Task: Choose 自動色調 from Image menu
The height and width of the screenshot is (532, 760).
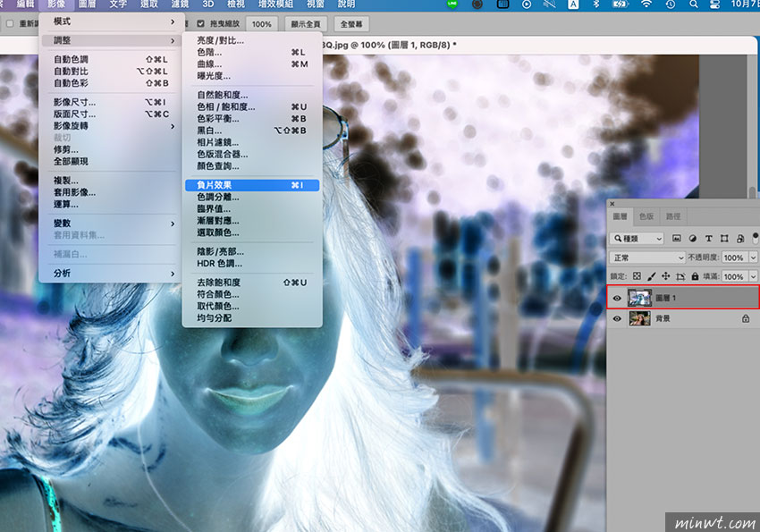Action: (x=110, y=59)
